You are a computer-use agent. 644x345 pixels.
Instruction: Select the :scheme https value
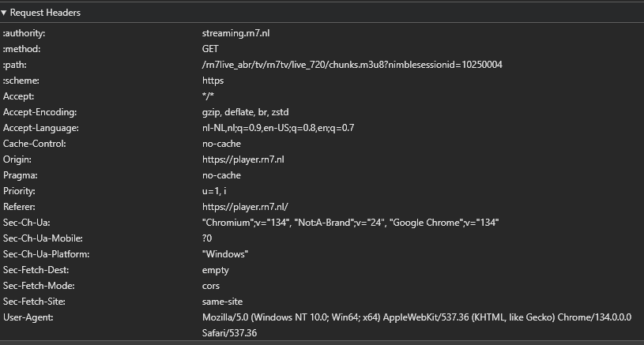click(213, 81)
